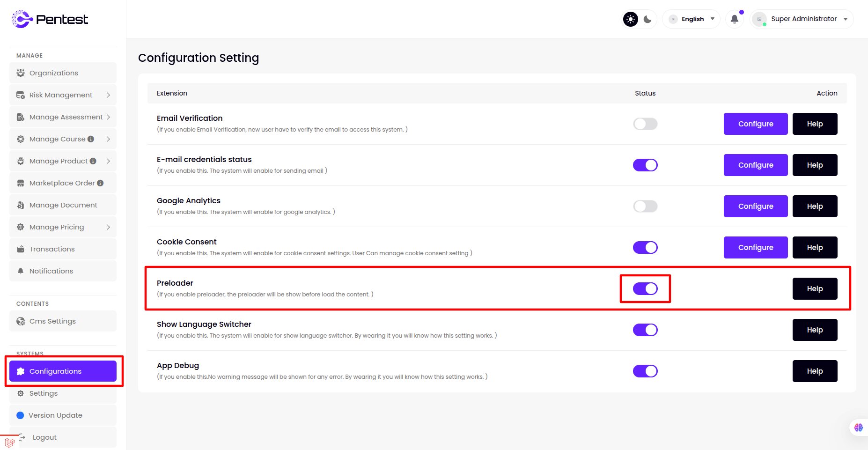Open the Super Administrator user menu
868x450 pixels.
coord(803,19)
